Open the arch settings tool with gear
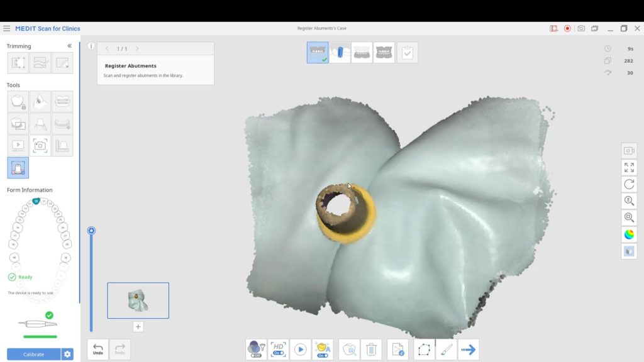 point(62,124)
